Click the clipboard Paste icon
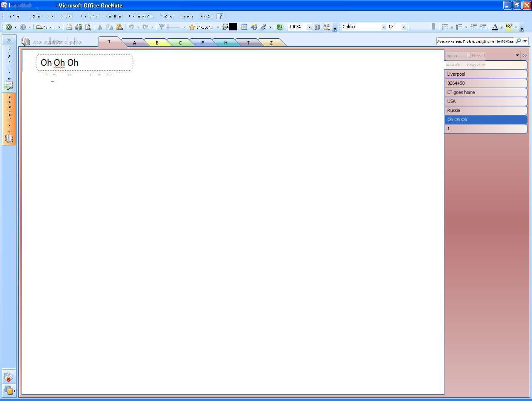The width and height of the screenshot is (532, 401). point(119,27)
